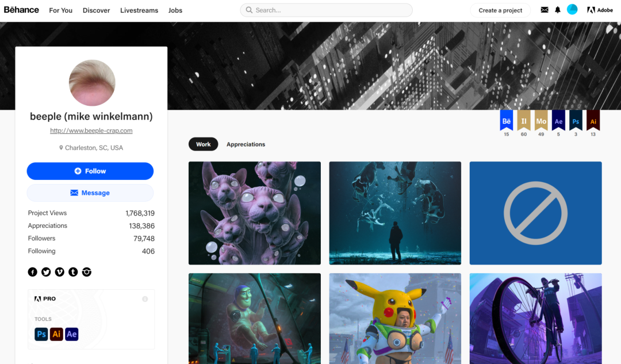
Task: Open the For You menu
Action: click(x=60, y=10)
